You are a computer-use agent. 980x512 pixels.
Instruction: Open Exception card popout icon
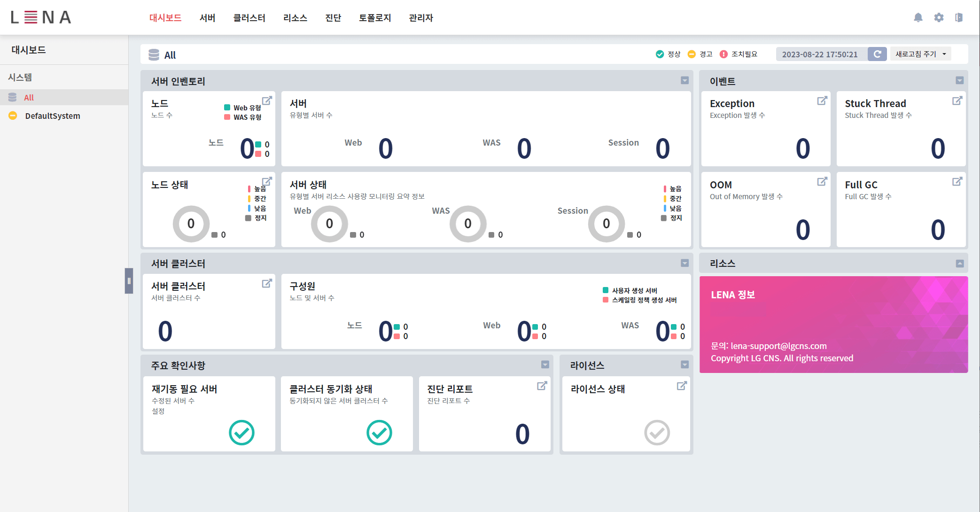click(x=822, y=101)
